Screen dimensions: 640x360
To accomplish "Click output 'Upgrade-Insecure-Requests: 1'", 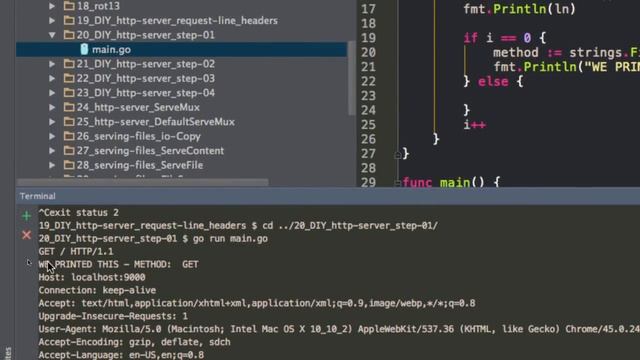I will pyautogui.click(x=113, y=316).
